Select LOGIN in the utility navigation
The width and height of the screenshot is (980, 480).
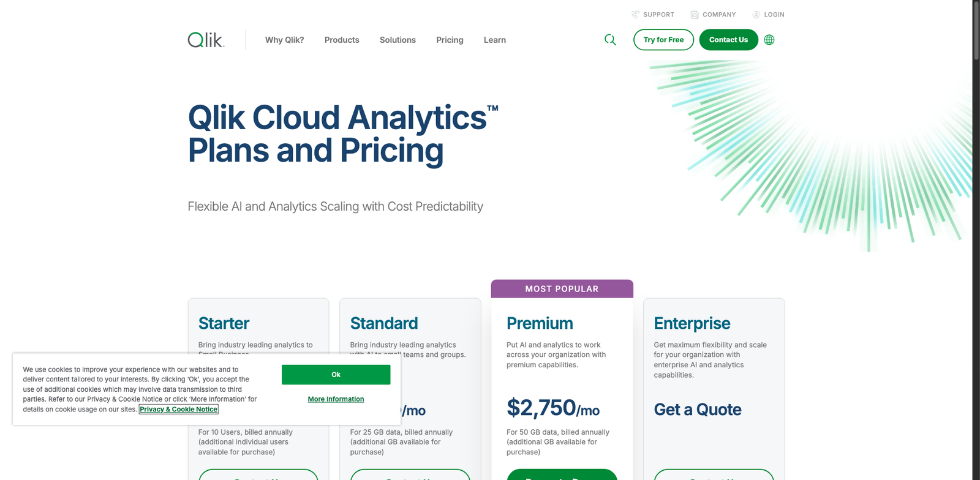[x=773, y=14]
